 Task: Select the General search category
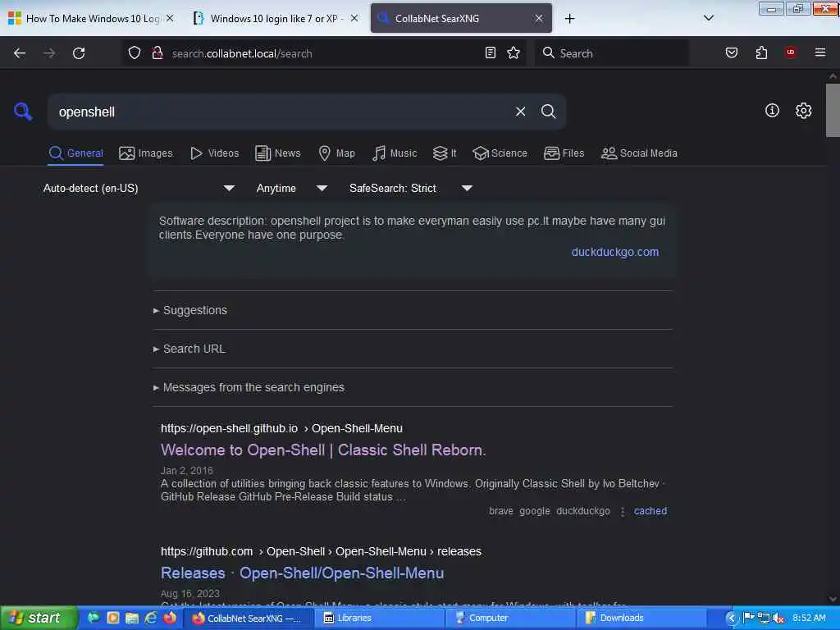pos(75,153)
